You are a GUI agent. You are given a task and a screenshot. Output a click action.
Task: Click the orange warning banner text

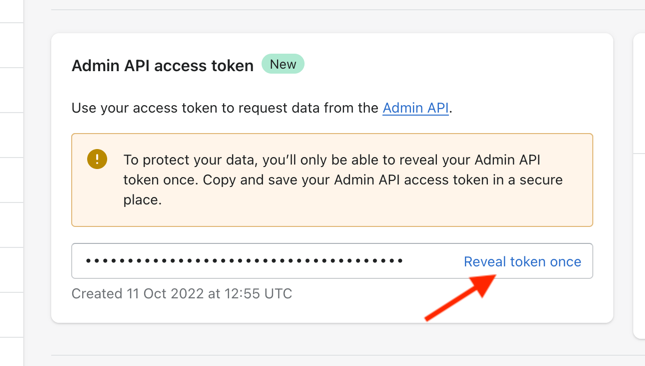(x=343, y=180)
